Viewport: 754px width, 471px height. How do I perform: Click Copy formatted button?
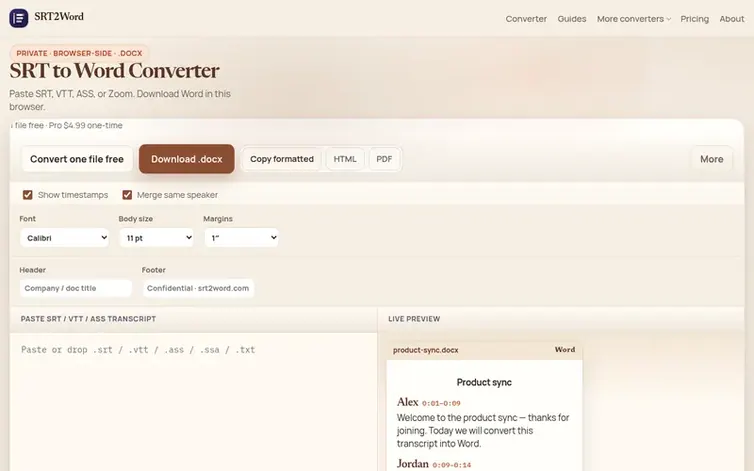click(x=282, y=159)
